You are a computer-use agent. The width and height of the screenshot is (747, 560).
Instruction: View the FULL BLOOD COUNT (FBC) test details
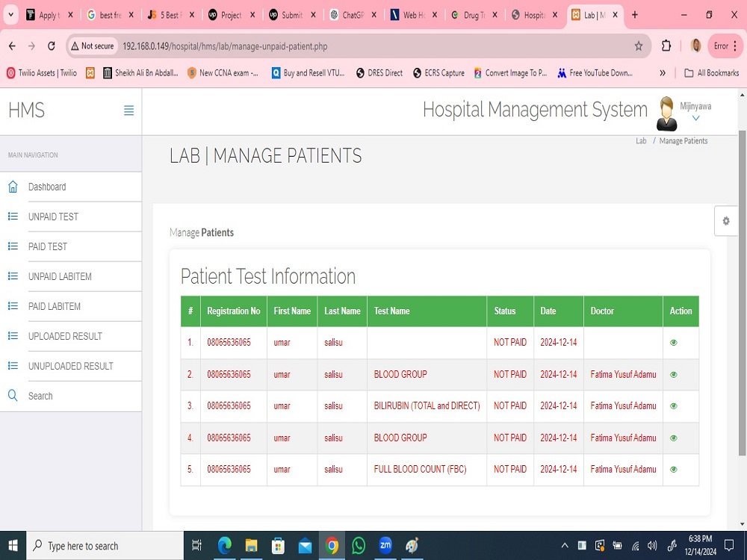click(674, 469)
